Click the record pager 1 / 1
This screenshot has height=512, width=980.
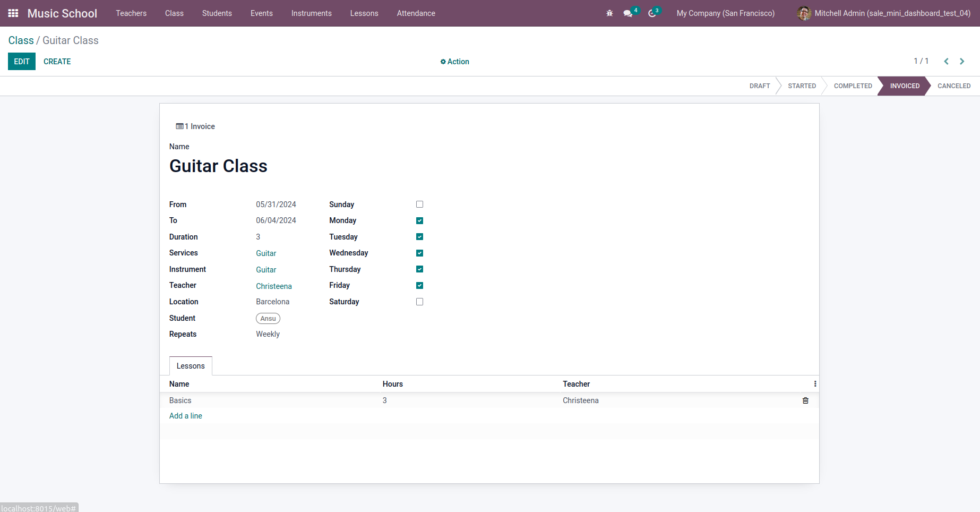point(921,61)
